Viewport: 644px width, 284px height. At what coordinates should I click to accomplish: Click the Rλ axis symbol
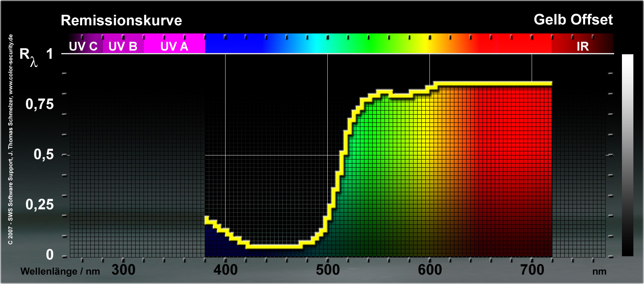pyautogui.click(x=29, y=56)
